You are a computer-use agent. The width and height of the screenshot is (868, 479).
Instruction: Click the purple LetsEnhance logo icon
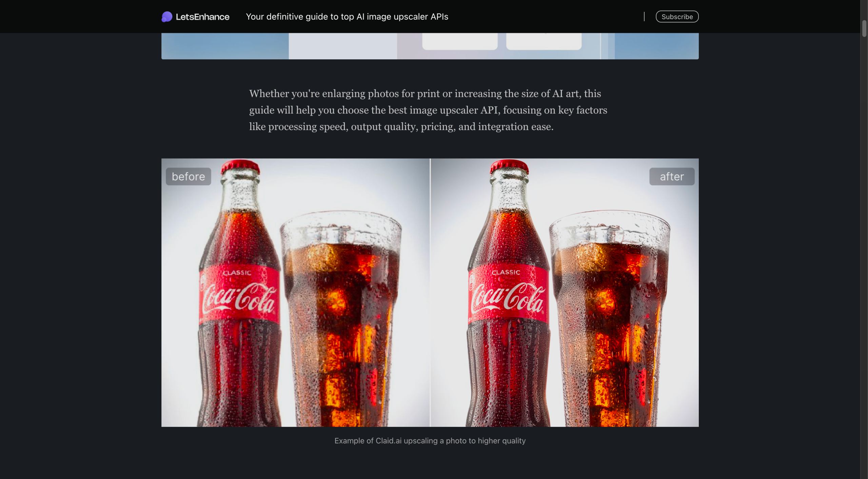(167, 17)
